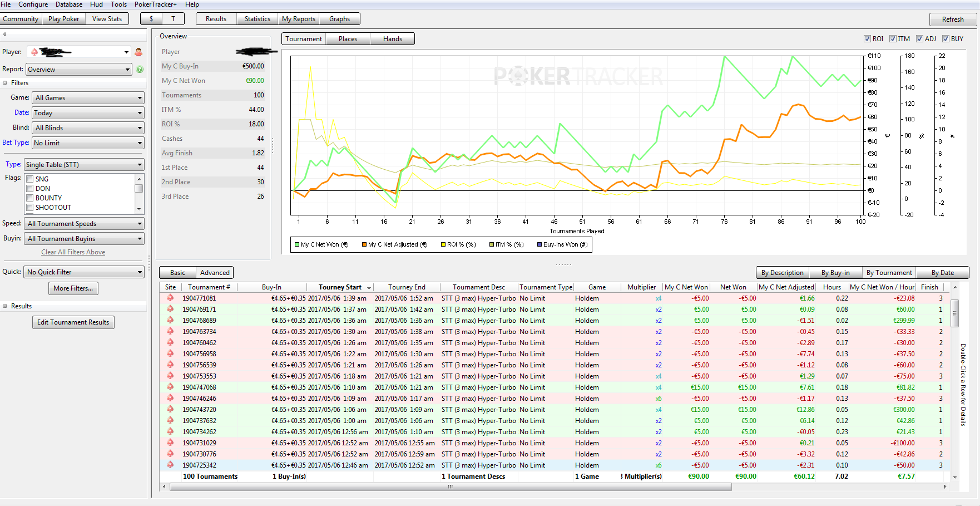Switch to the Statistics tab
The height and width of the screenshot is (506, 980).
[x=258, y=19]
